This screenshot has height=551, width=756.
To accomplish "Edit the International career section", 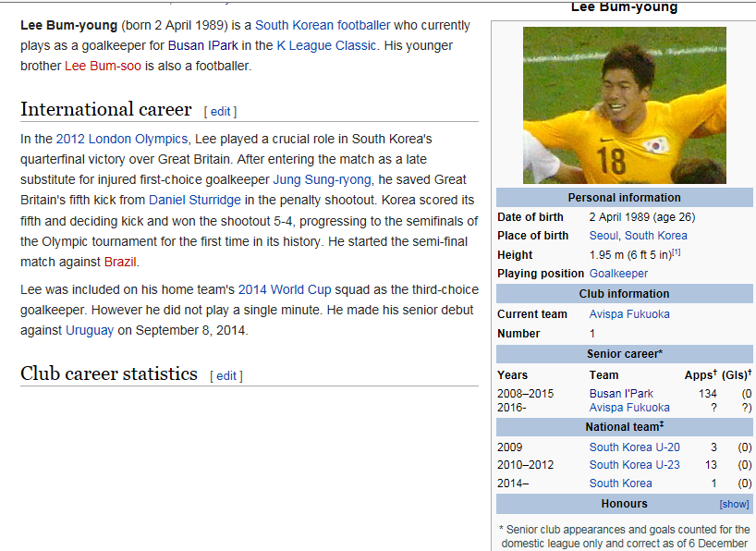I will point(221,112).
